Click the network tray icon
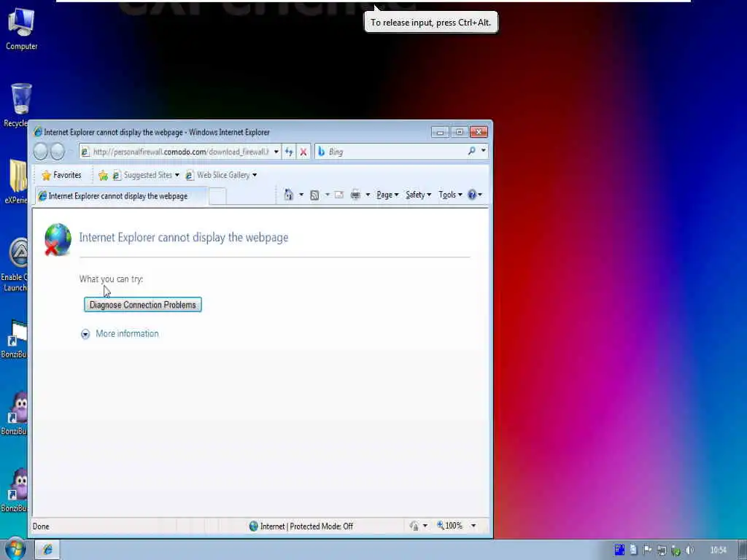747x560 pixels. tap(662, 551)
